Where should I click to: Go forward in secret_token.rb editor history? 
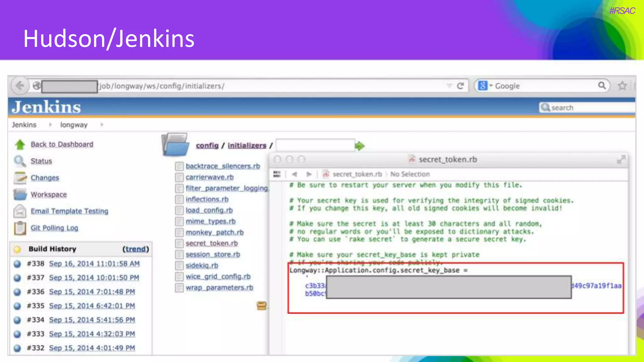[309, 174]
